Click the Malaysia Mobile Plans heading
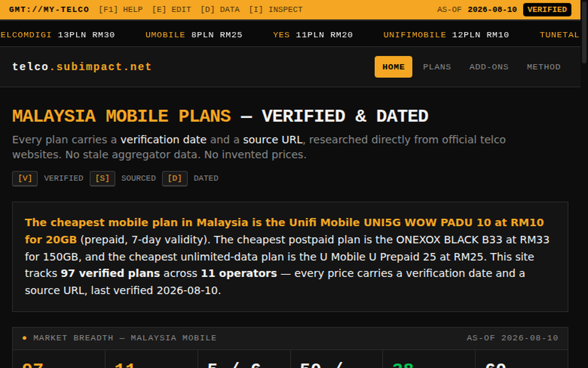 click(220, 116)
